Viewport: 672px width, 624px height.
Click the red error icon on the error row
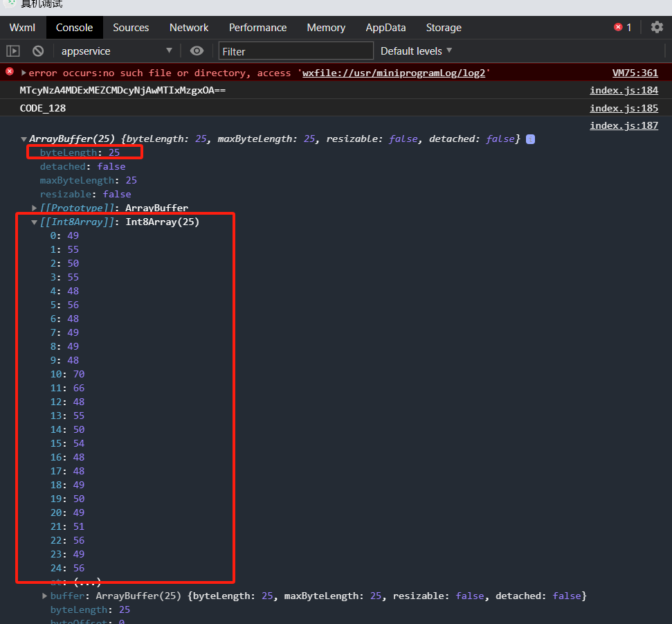pyautogui.click(x=10, y=71)
